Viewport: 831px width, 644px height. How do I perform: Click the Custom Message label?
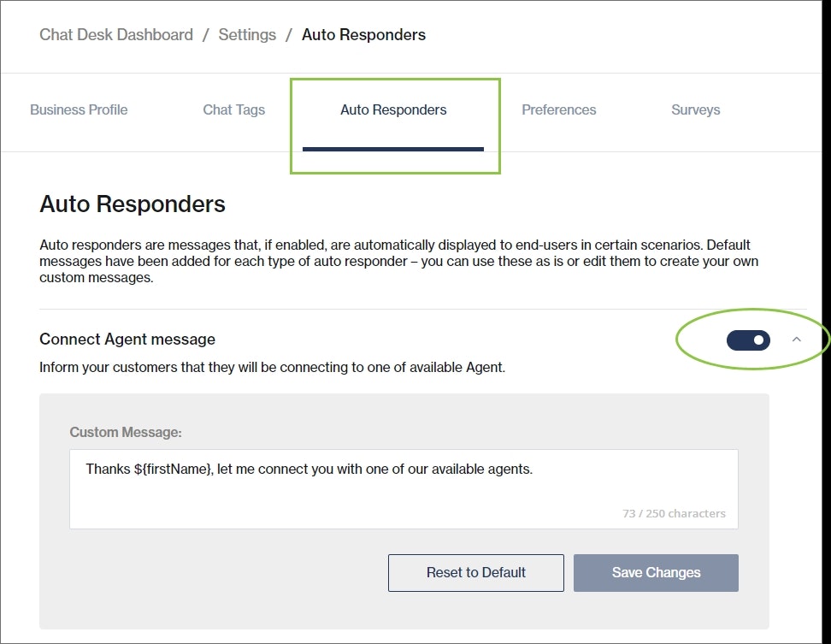126,433
